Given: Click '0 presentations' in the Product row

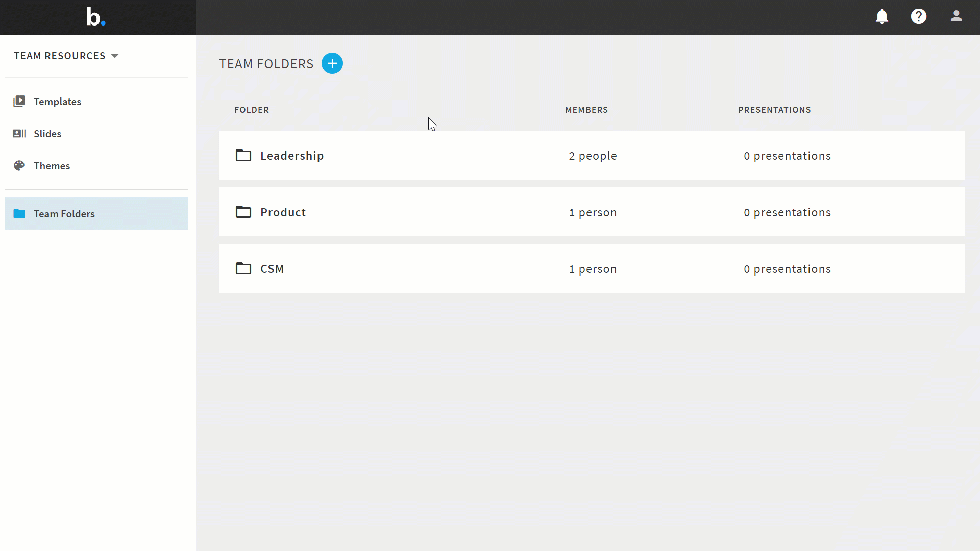Looking at the screenshot, I should click(788, 212).
